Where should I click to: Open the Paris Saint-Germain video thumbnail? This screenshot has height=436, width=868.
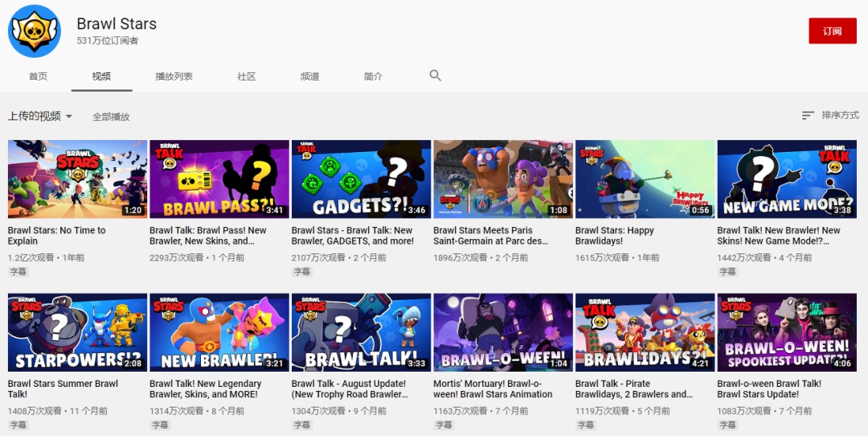pyautogui.click(x=503, y=179)
